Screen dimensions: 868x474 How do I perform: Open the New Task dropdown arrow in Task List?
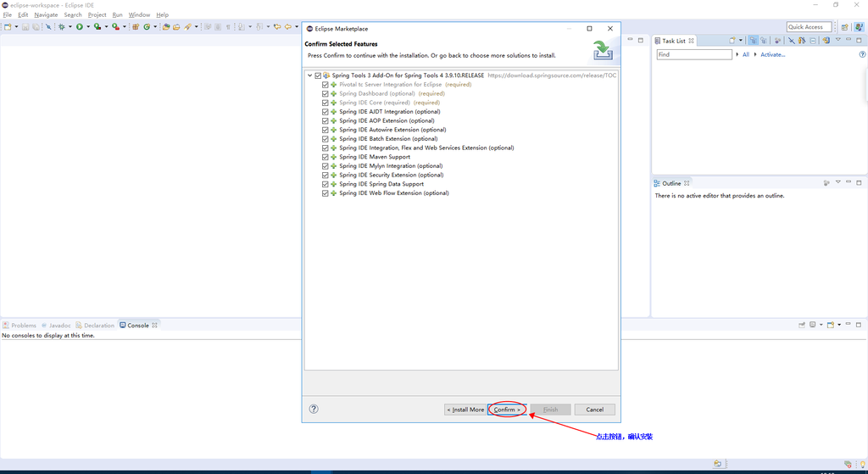[741, 41]
